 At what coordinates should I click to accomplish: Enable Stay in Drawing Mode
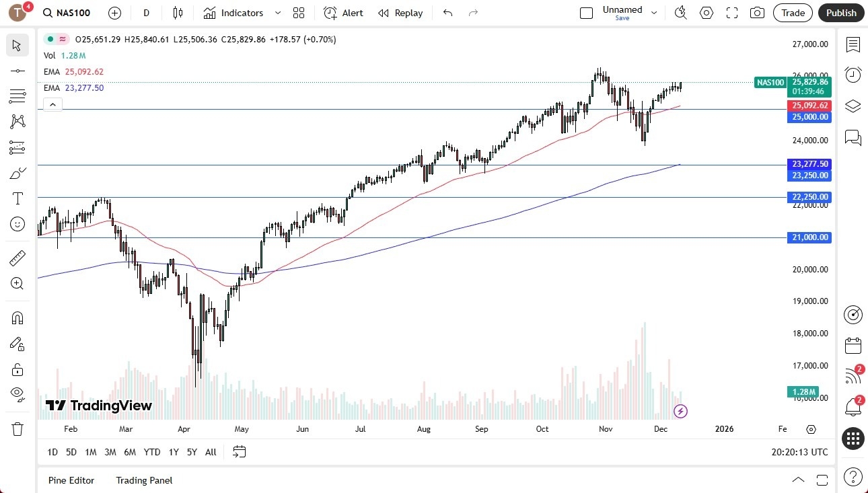[17, 344]
